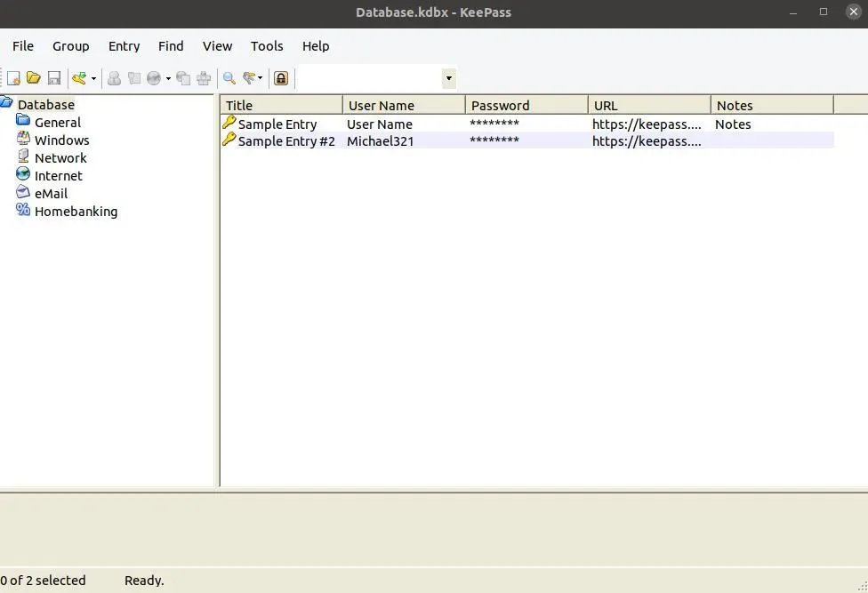Screen dimensions: 868x593
Task: Click the Perform Auto-Type toolbar icon
Action: click(204, 78)
